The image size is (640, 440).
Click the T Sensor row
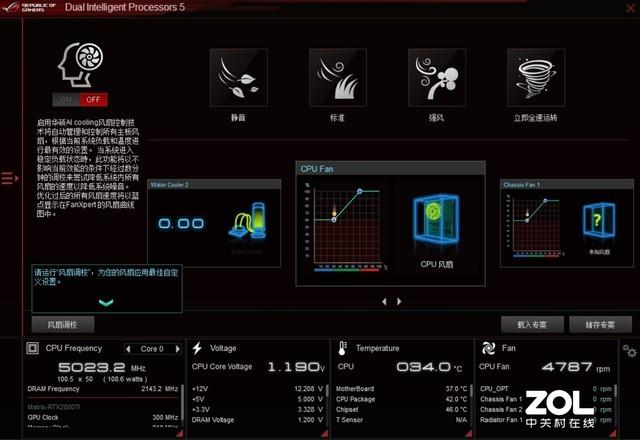[x=401, y=420]
